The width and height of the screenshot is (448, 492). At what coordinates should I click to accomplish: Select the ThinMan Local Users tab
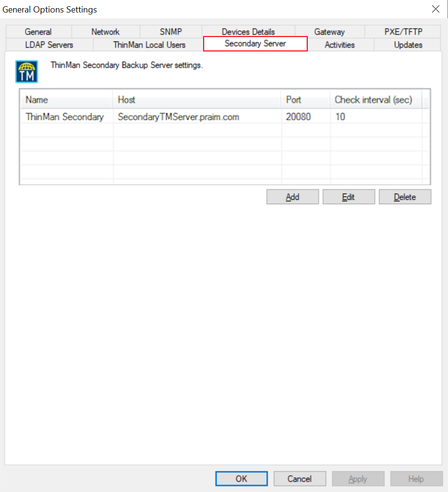(x=149, y=45)
